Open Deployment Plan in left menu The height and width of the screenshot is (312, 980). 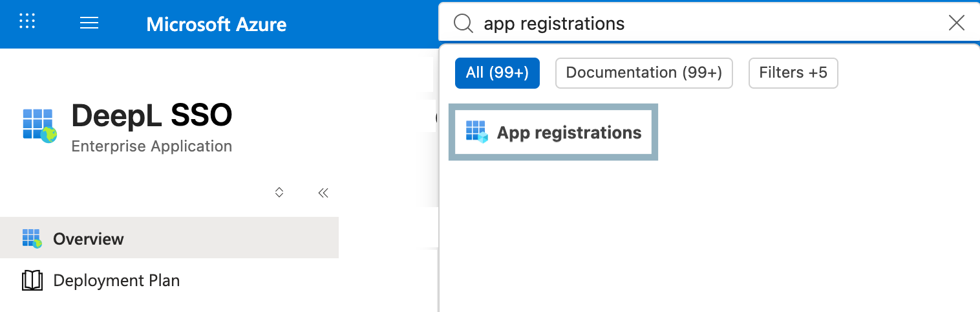pyautogui.click(x=169, y=280)
